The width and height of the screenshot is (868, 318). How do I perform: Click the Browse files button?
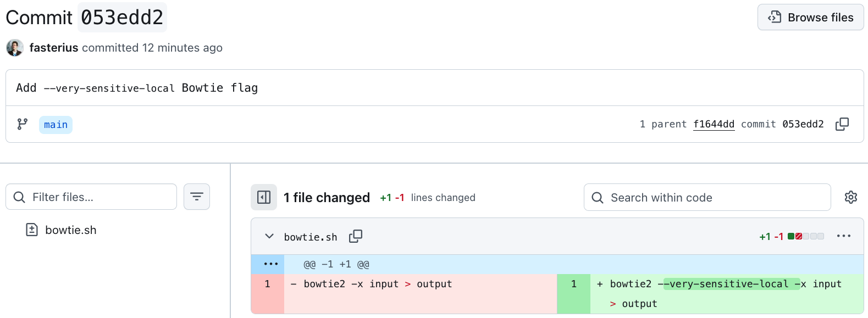point(810,18)
